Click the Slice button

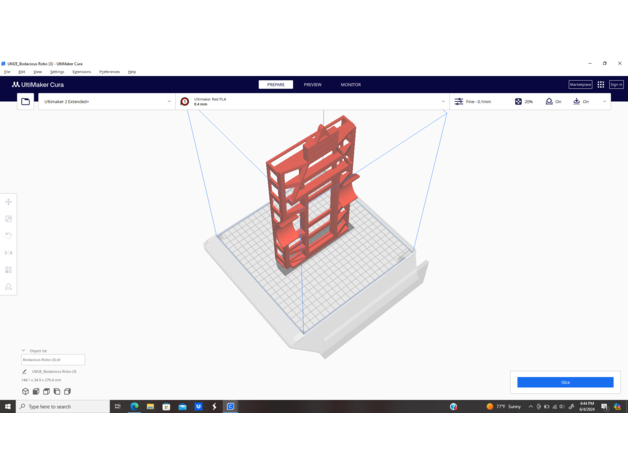(x=565, y=382)
